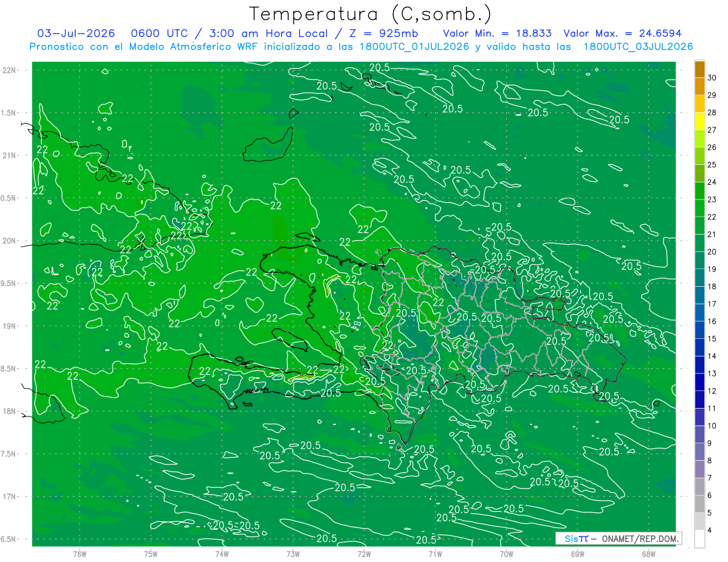The width and height of the screenshot is (728, 562).
Task: Click the "17N" latitude axis label
Action: 8,497
